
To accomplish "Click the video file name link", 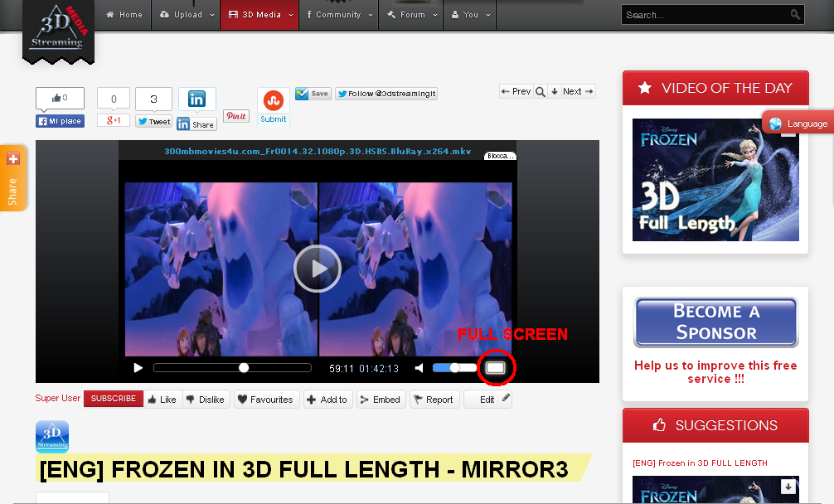I will pyautogui.click(x=318, y=152).
